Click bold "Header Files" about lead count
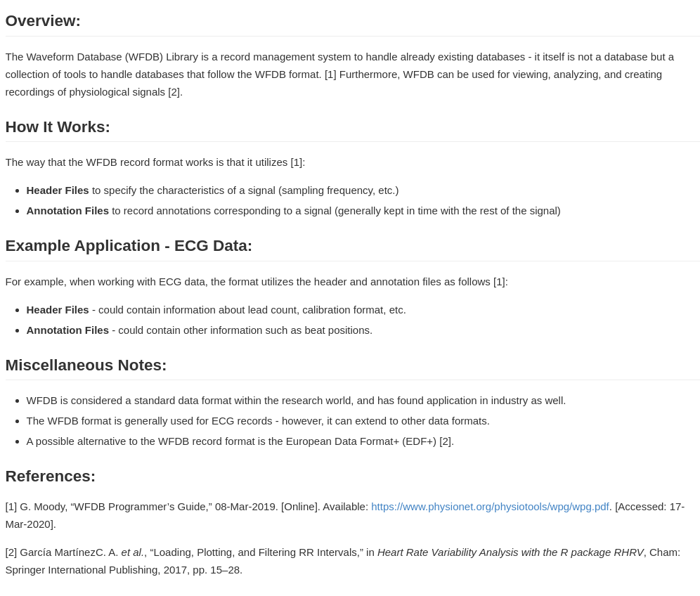This screenshot has height=596, width=700. [x=58, y=310]
